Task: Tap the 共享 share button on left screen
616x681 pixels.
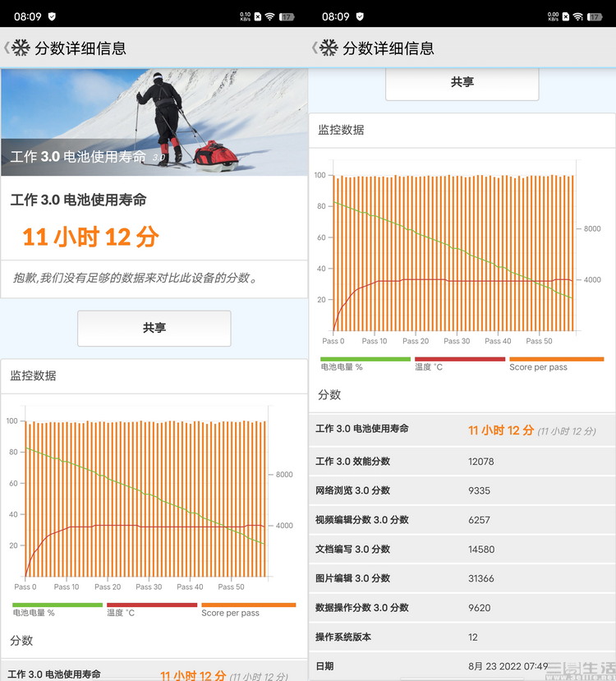Action: tap(154, 328)
